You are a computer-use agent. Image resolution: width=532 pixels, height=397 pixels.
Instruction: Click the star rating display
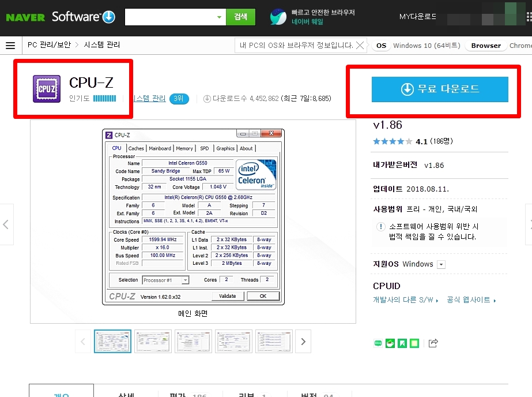point(393,141)
